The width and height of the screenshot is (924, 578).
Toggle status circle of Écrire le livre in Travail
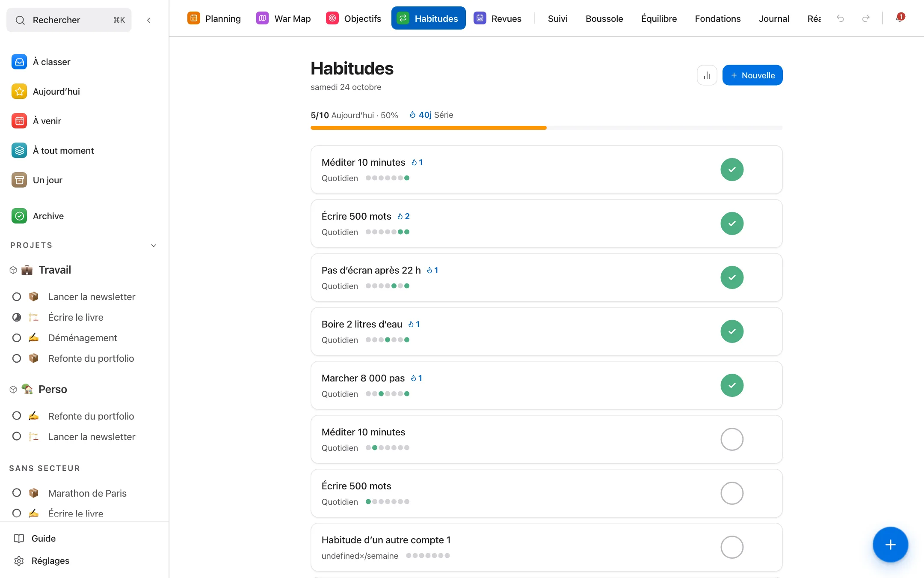[x=17, y=317]
